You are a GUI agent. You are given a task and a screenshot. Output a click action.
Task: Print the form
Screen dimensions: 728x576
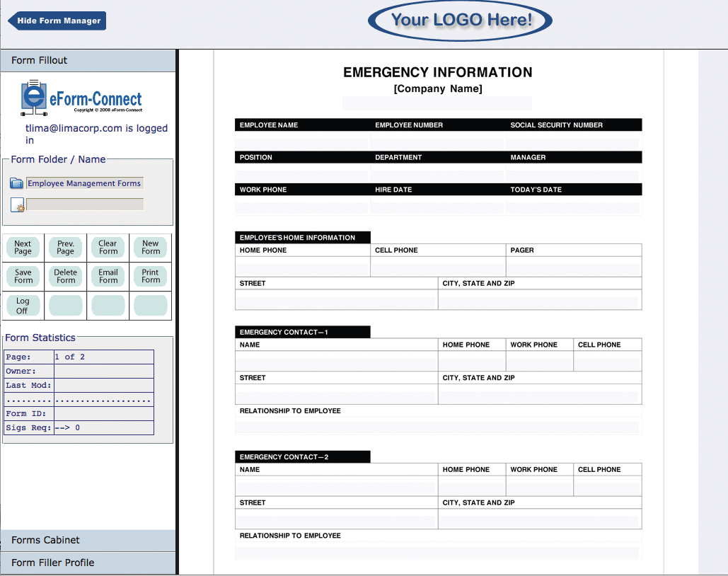click(x=151, y=277)
